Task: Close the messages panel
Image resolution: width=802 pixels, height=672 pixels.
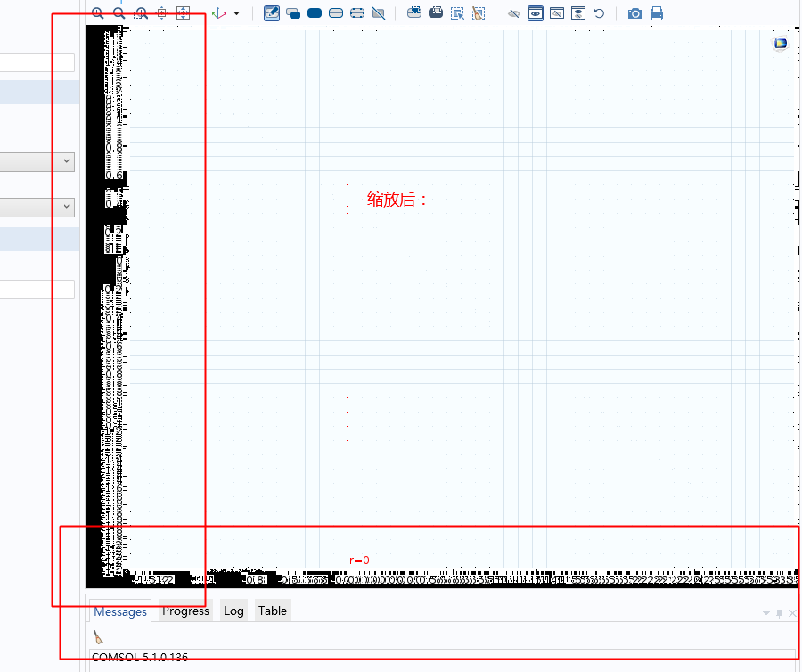Action: (792, 612)
